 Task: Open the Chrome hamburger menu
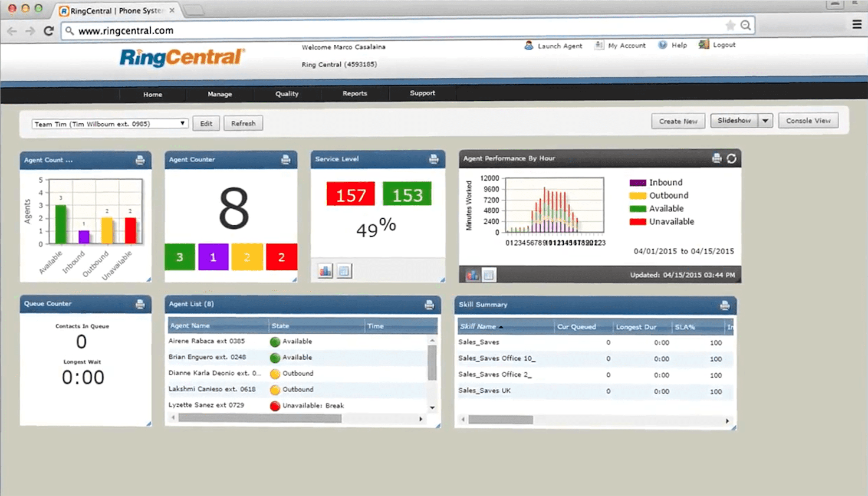pos(857,24)
